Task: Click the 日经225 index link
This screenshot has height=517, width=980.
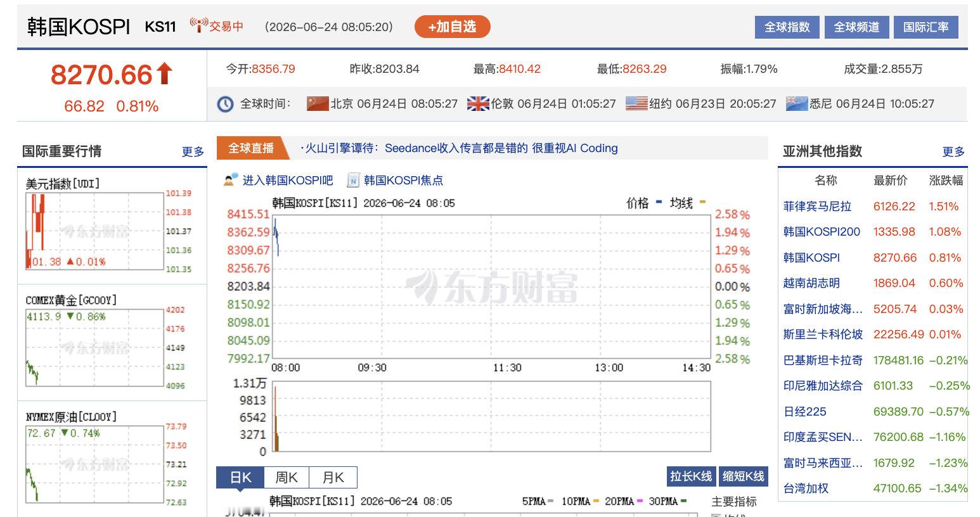Action: click(x=805, y=412)
